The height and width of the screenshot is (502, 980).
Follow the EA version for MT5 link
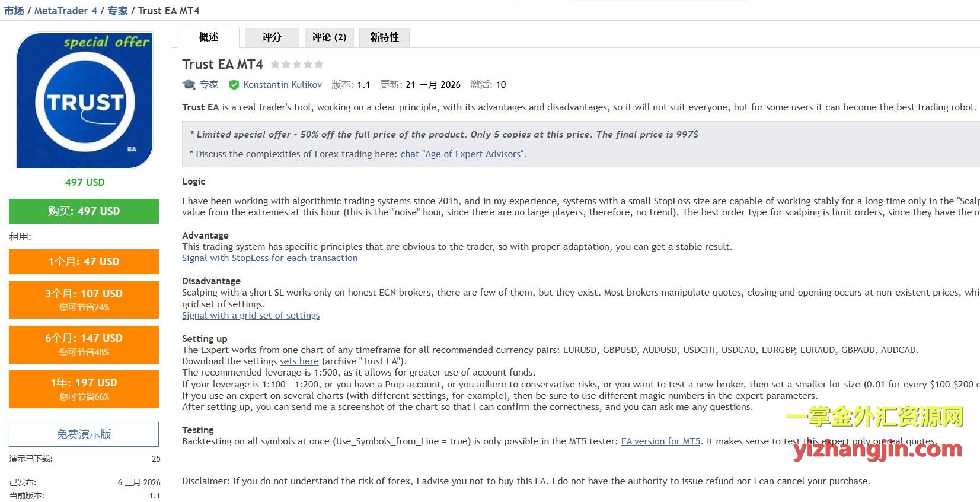click(660, 441)
